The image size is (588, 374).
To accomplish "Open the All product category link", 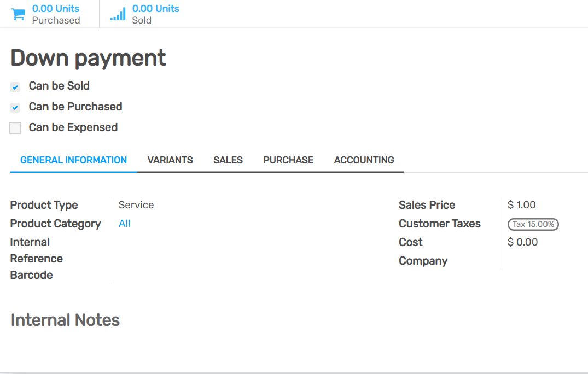I will click(124, 223).
